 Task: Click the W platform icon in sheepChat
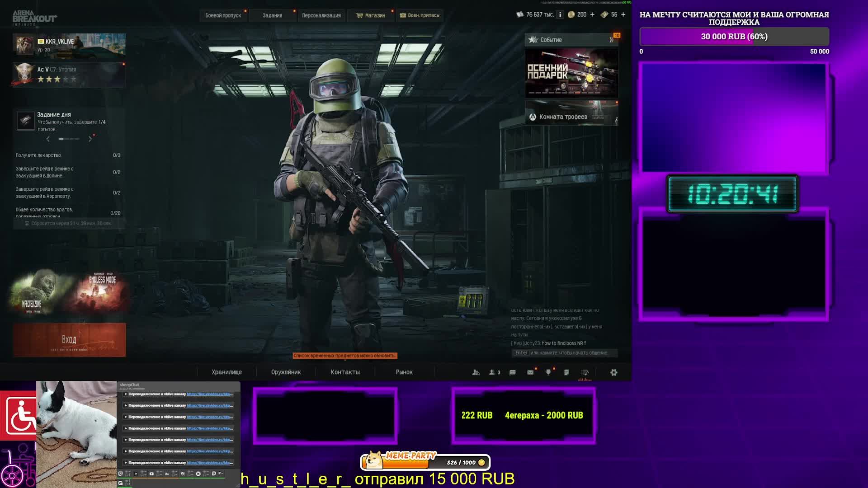pyautogui.click(x=183, y=474)
